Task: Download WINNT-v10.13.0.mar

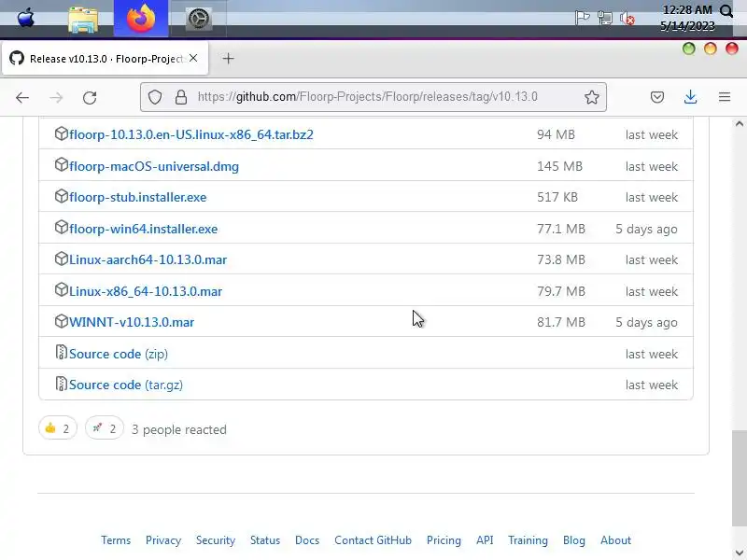Action: pyautogui.click(x=132, y=322)
